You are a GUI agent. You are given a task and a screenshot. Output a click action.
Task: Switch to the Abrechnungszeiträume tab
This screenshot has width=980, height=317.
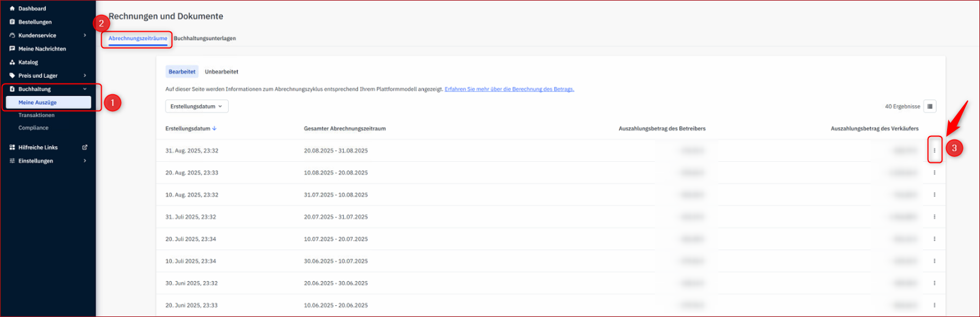tap(138, 39)
